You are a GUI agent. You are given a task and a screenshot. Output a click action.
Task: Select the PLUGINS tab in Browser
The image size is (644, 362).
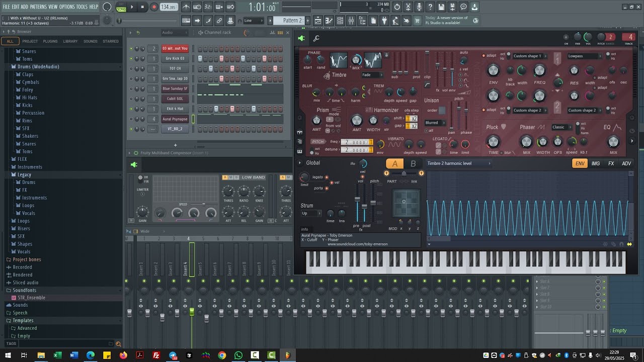coord(50,41)
